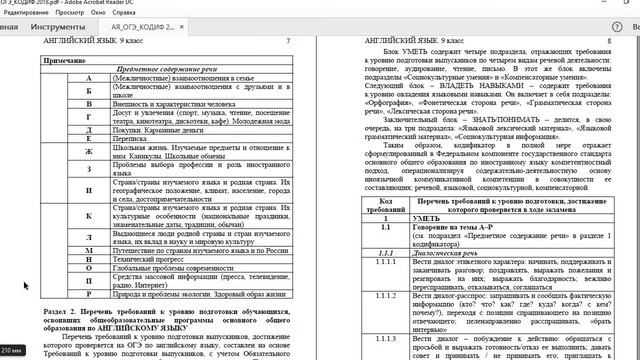640x360 pixels.
Task: Click Природа и проблемы экологии cell
Action: (x=202, y=294)
